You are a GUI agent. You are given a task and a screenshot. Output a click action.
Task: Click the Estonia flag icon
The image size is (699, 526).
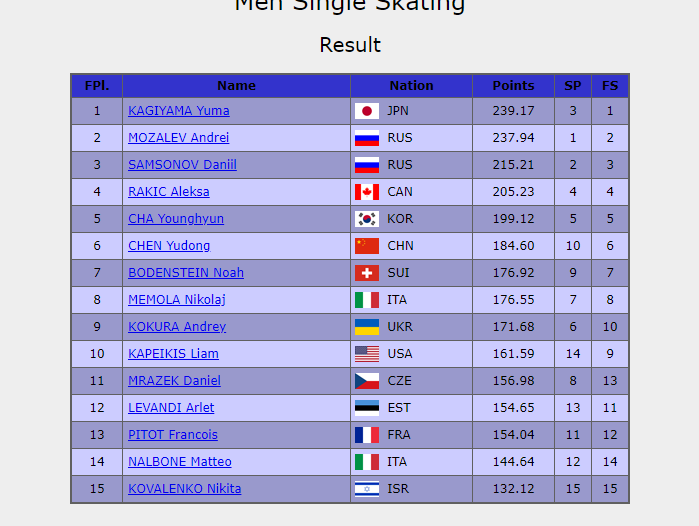367,408
